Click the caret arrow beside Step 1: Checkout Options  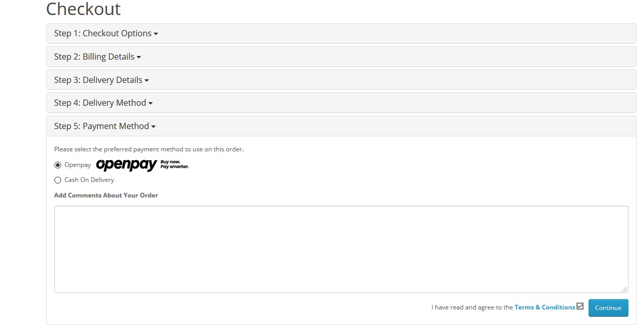156,34
